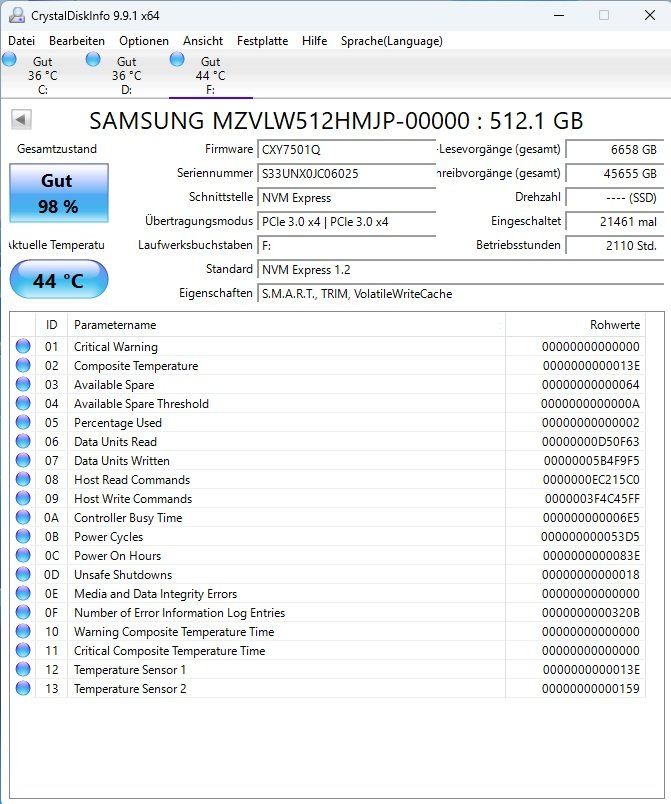671x804 pixels.
Task: Click the Firmware field CXY7501Q
Action: point(346,150)
